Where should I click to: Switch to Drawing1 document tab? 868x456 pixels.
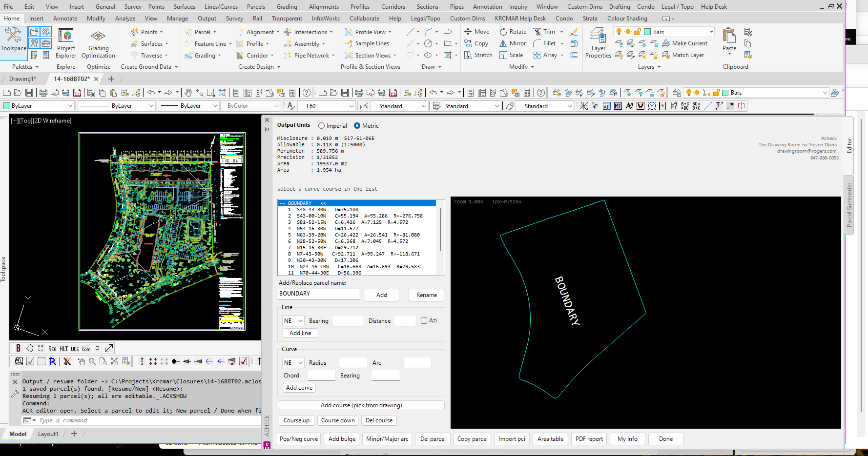[22, 79]
